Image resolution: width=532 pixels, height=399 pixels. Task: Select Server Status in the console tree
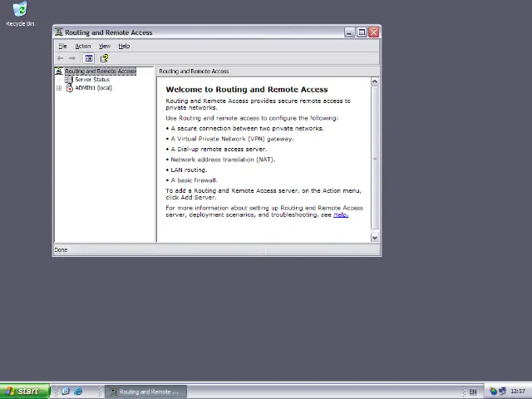pyautogui.click(x=92, y=80)
